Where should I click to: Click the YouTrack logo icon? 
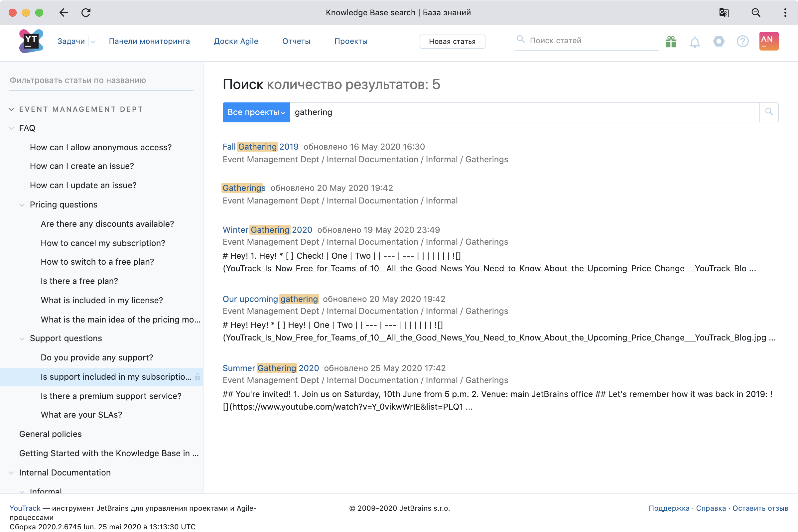tap(31, 41)
